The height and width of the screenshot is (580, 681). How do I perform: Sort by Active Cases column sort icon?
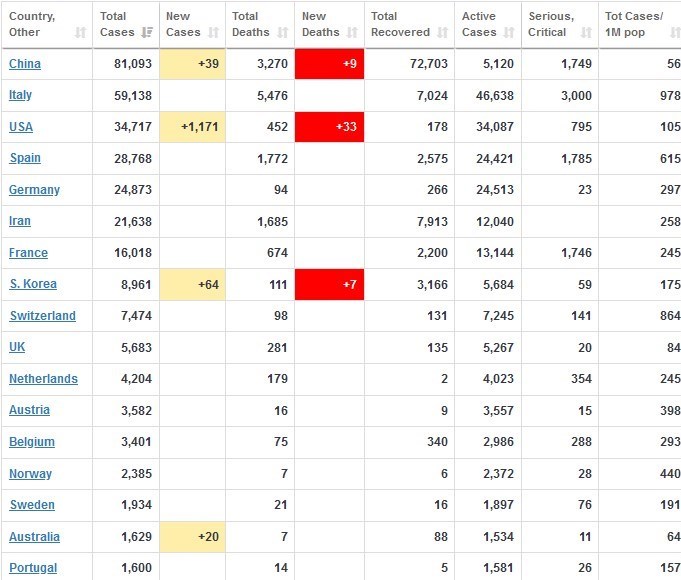(x=509, y=33)
